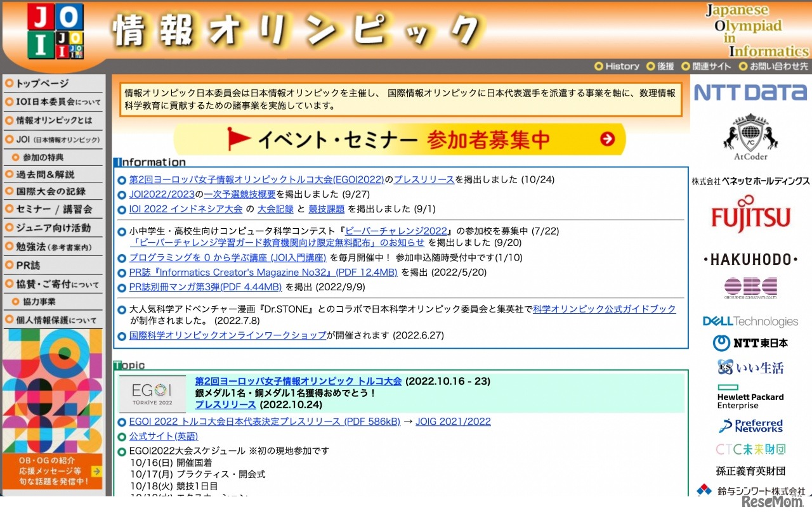The height and width of the screenshot is (516, 812).
Task: Open the JOIG 2021/2022 link
Action: [x=453, y=422]
